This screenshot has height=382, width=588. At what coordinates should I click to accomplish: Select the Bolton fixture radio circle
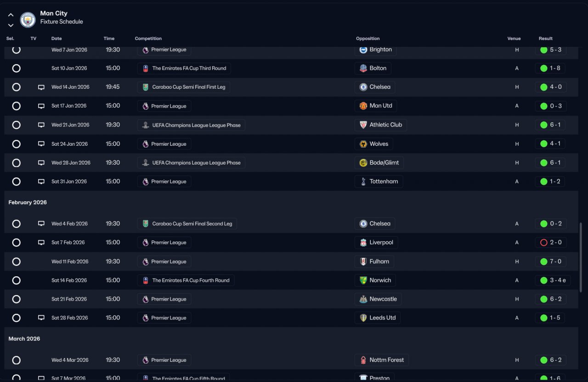point(17,68)
